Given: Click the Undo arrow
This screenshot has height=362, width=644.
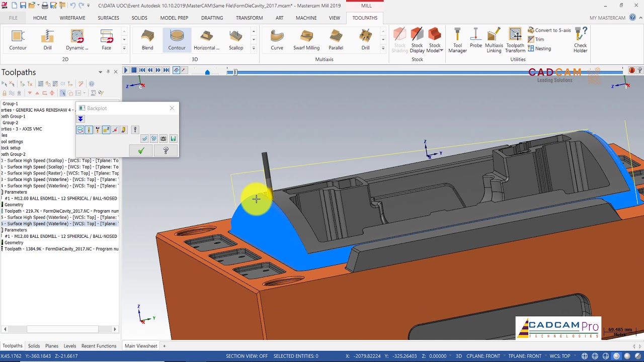Looking at the screenshot, I should coord(73,6).
